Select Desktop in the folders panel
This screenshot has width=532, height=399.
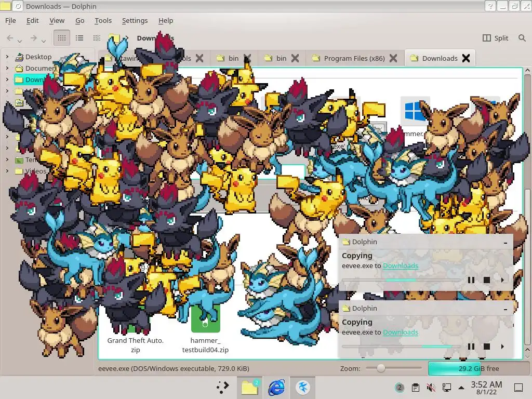click(34, 57)
